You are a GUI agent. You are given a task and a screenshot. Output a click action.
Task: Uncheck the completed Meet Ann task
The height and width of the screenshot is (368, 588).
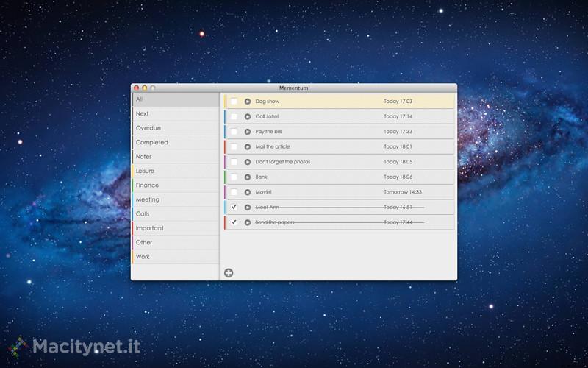[234, 207]
